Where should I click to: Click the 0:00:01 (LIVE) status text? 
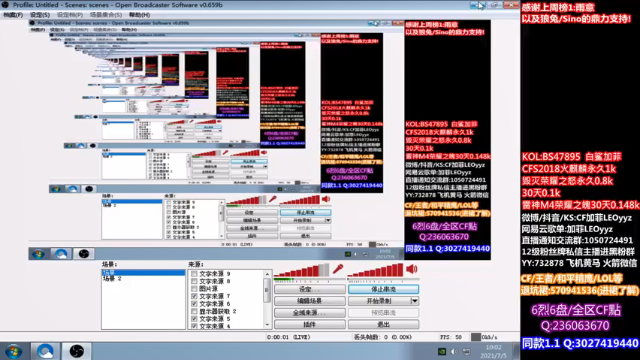[x=289, y=337]
